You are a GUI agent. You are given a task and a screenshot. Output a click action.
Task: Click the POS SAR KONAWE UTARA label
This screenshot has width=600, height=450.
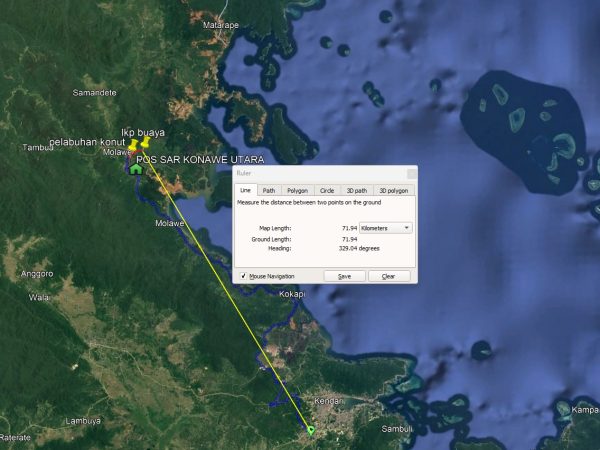[x=200, y=159]
